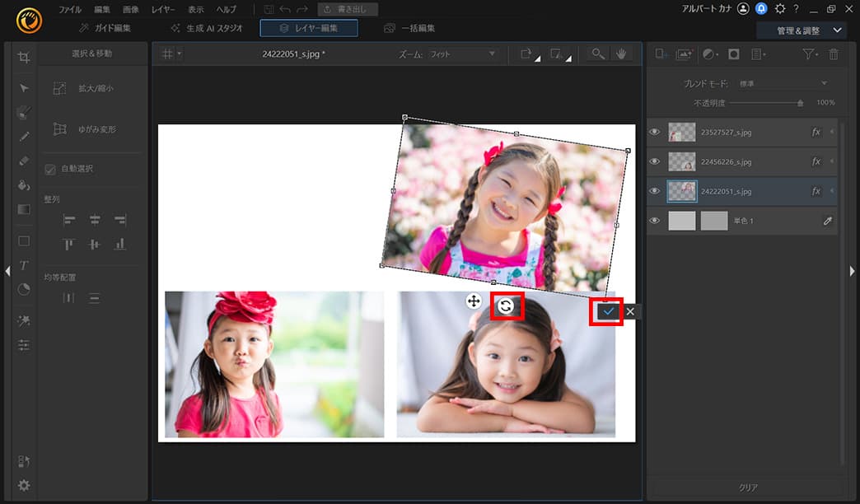860x504 pixels.
Task: Hide the 単色 1 layer
Action: (655, 220)
